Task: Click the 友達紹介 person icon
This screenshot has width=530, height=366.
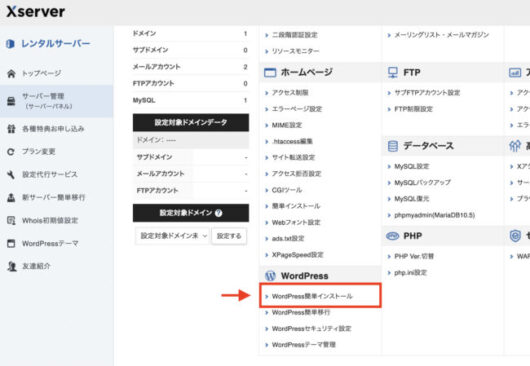Action: point(12,266)
